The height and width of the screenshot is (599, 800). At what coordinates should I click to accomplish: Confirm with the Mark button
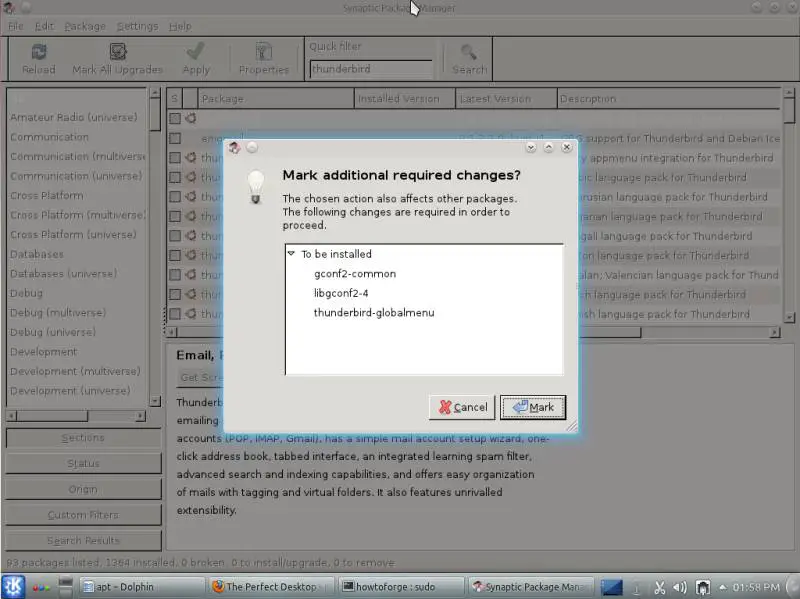pyautogui.click(x=533, y=407)
